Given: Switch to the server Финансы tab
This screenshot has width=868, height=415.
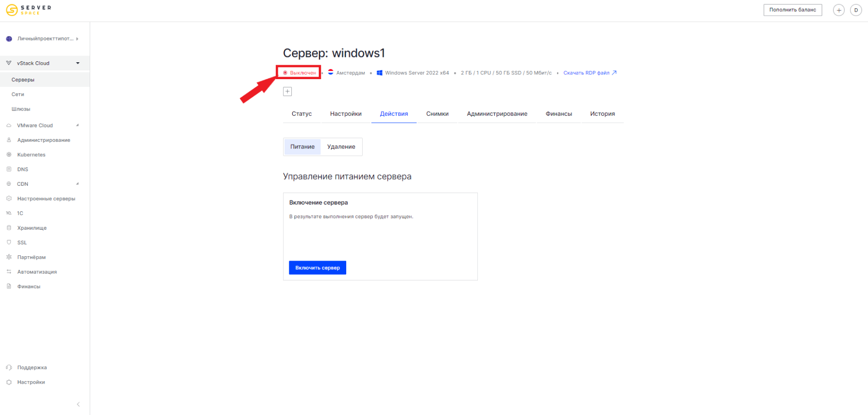Looking at the screenshot, I should (559, 114).
